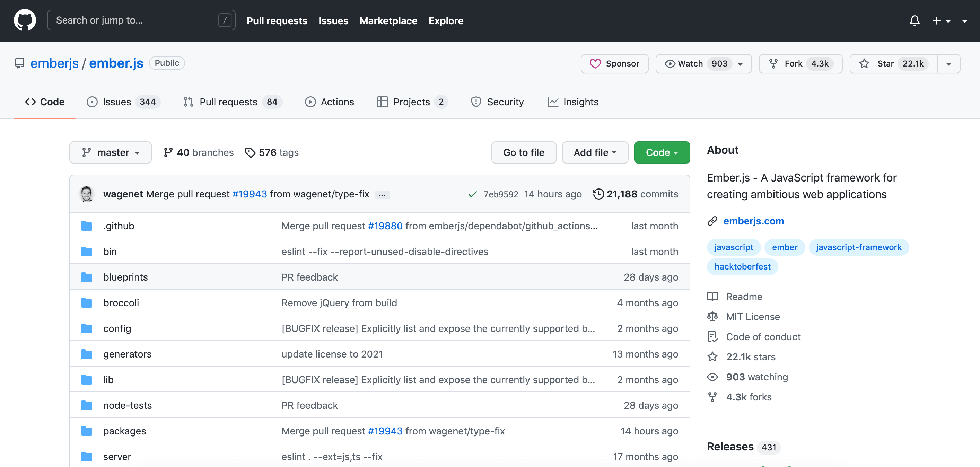This screenshot has width=980, height=467.
Task: Click wagenet's avatar thumbnail
Action: pyautogui.click(x=87, y=194)
